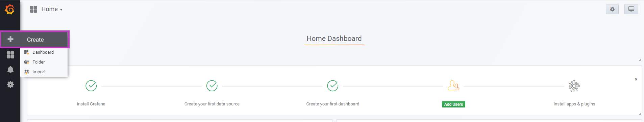Click the Create menu header label
The width and height of the screenshot is (644, 122).
(x=35, y=40)
